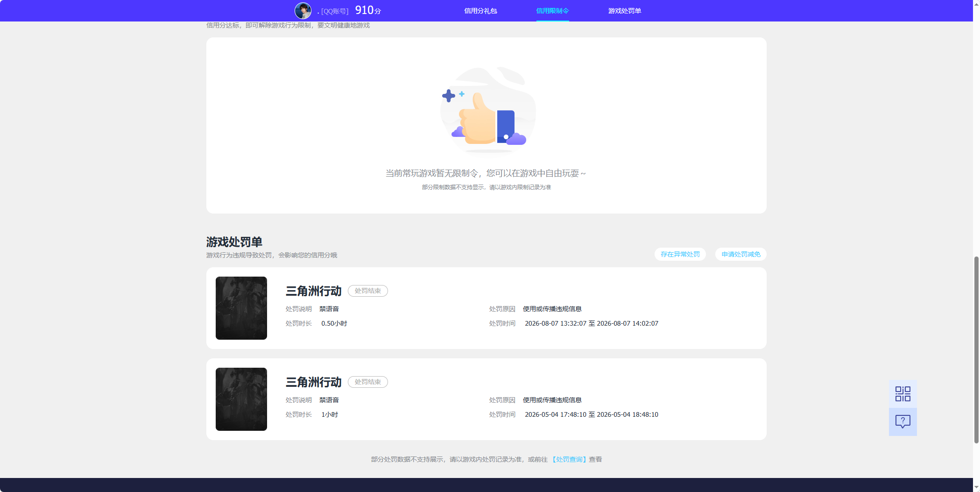This screenshot has height=492, width=980.
Task: Click the 申请处罚减免 button
Action: 741,254
